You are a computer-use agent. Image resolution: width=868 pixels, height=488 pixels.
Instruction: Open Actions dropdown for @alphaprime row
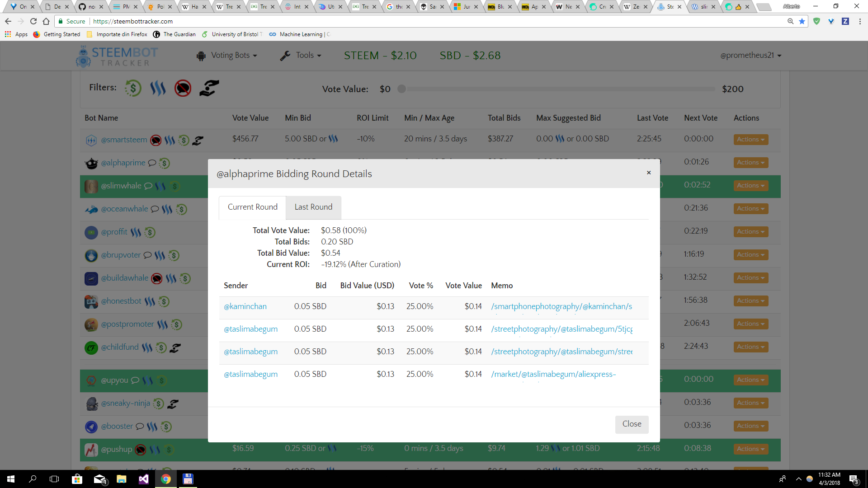pyautogui.click(x=750, y=163)
